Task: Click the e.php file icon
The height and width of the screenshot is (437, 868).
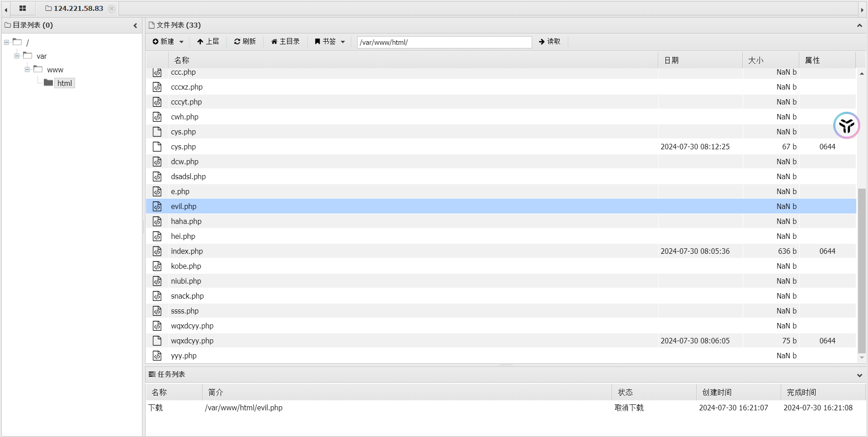Action: [x=157, y=191]
